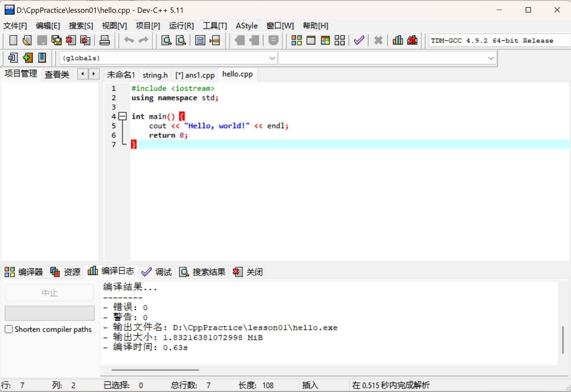Image resolution: width=571 pixels, height=392 pixels.
Task: Open the 编译日志 bottom panel tab
Action: click(111, 271)
